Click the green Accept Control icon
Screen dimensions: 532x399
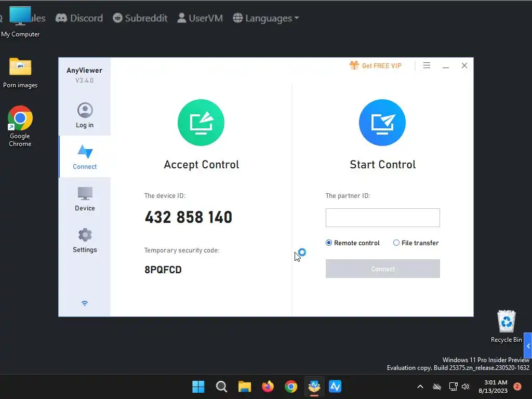coord(201,123)
